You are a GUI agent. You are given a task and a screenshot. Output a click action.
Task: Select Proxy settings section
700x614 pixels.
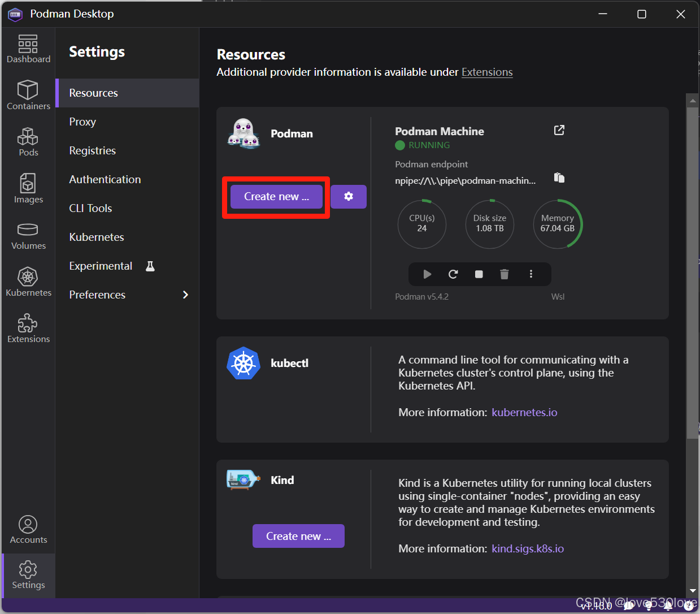pos(127,122)
